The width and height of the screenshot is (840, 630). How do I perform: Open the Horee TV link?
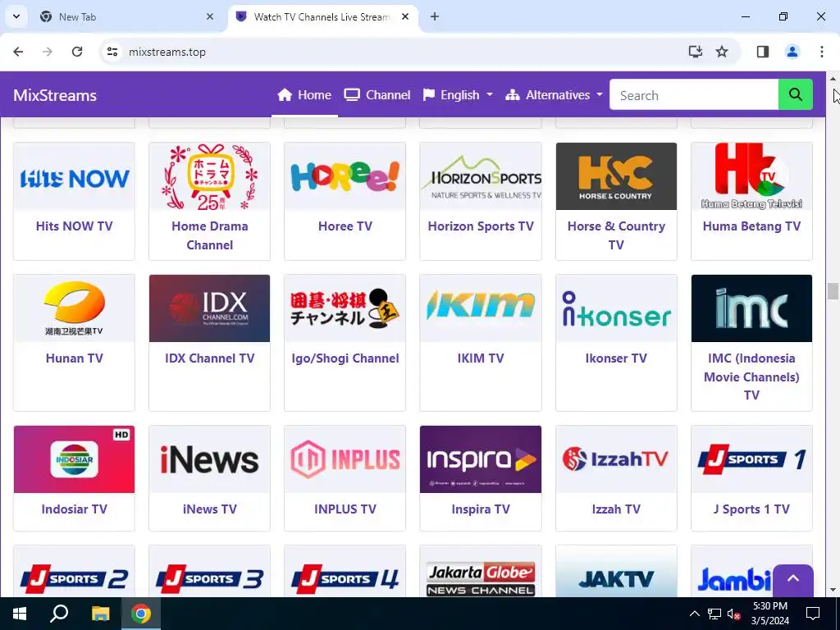345,226
